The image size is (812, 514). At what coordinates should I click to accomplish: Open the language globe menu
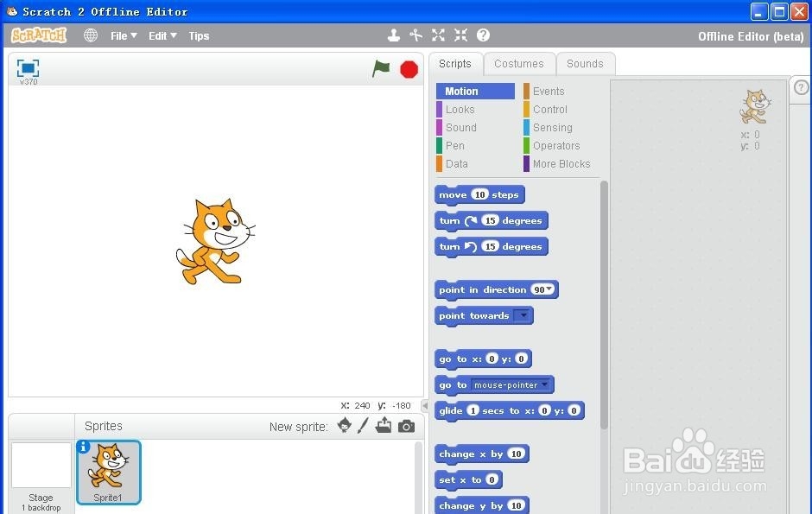pos(91,35)
